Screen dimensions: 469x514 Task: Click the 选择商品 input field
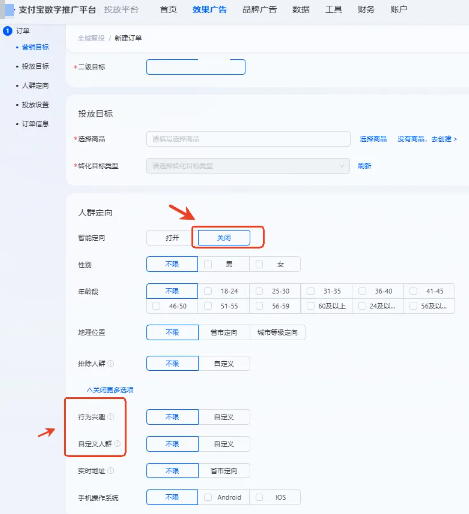tap(248, 139)
